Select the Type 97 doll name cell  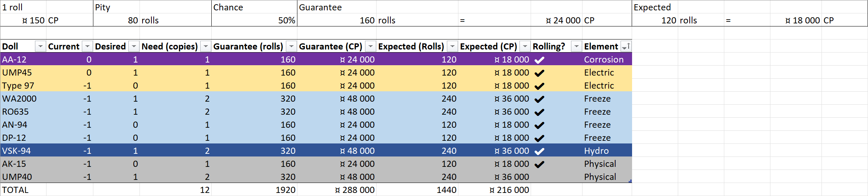click(23, 86)
